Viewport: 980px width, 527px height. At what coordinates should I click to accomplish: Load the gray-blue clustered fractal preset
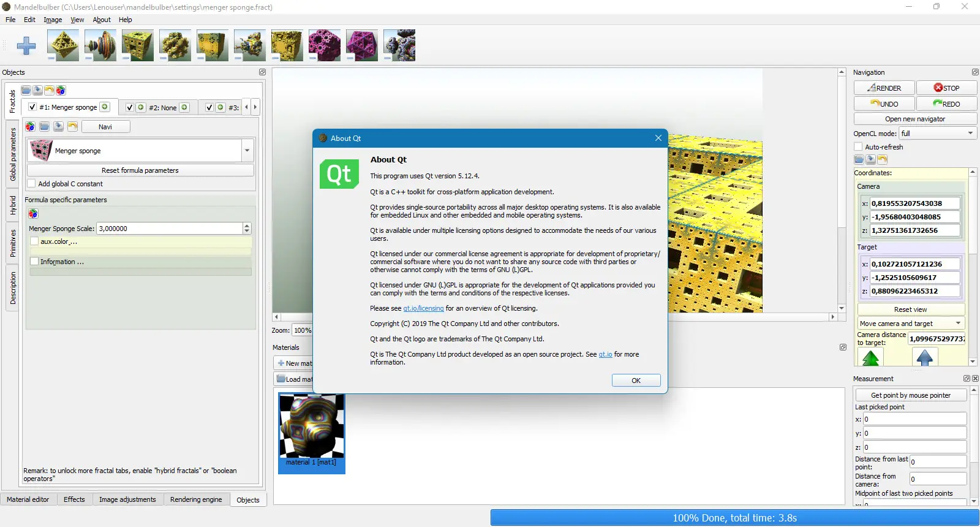(x=399, y=45)
